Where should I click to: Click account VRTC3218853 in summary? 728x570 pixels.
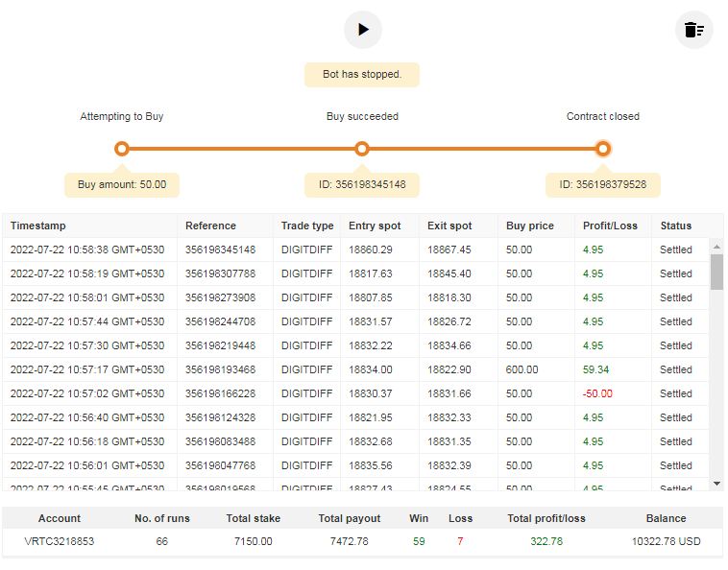[60, 541]
